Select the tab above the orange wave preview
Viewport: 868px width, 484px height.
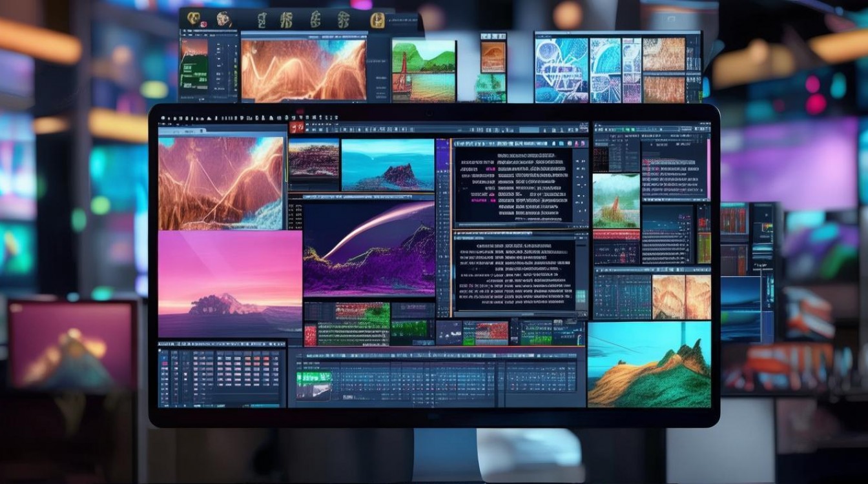click(x=182, y=130)
